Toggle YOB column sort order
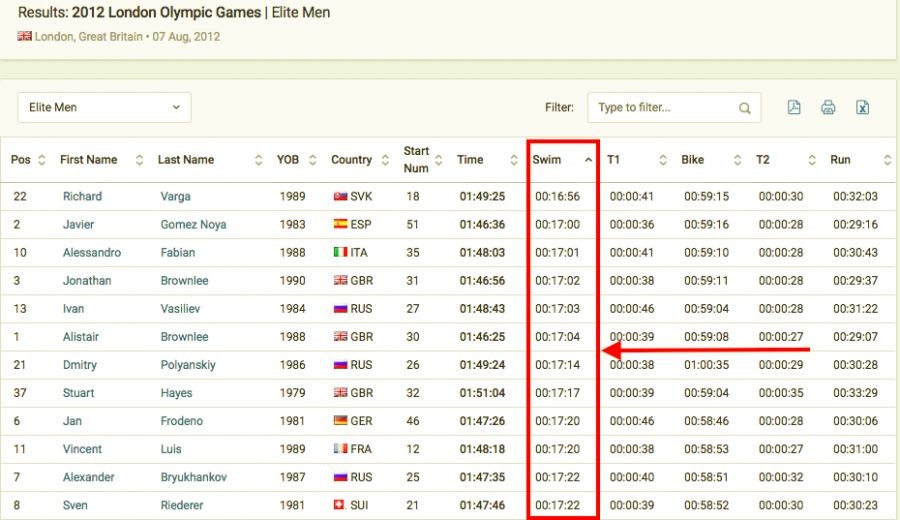The height and width of the screenshot is (520, 900). 311,160
